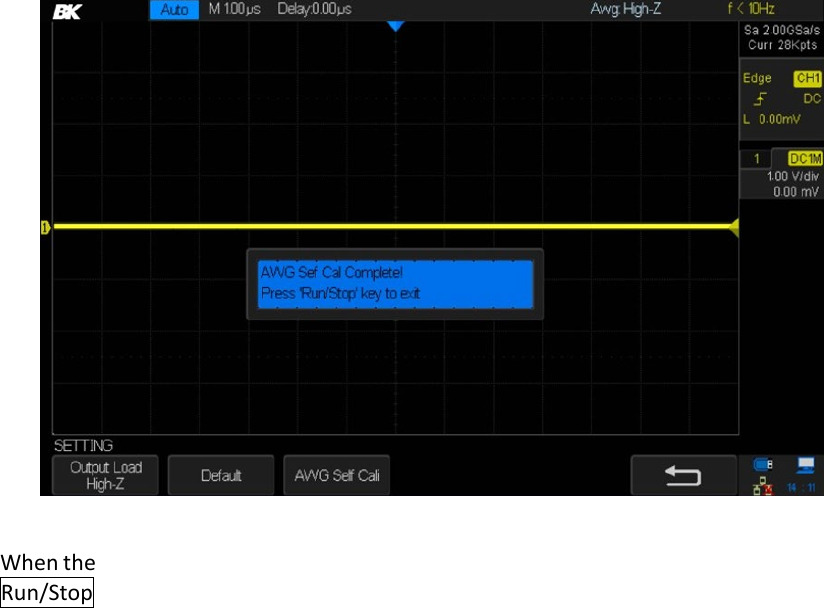This screenshot has width=824, height=608.
Task: Click the BK logo in top-left corner
Action: pyautogui.click(x=67, y=11)
